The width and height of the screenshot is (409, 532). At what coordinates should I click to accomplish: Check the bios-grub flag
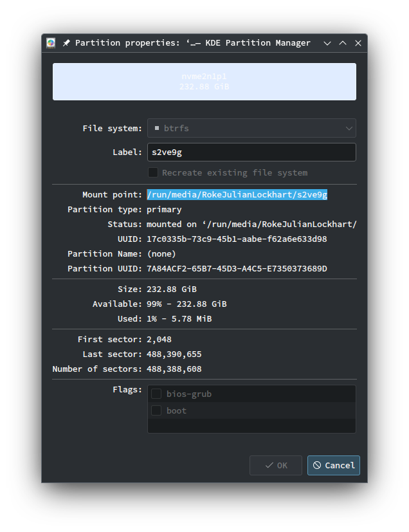point(156,394)
